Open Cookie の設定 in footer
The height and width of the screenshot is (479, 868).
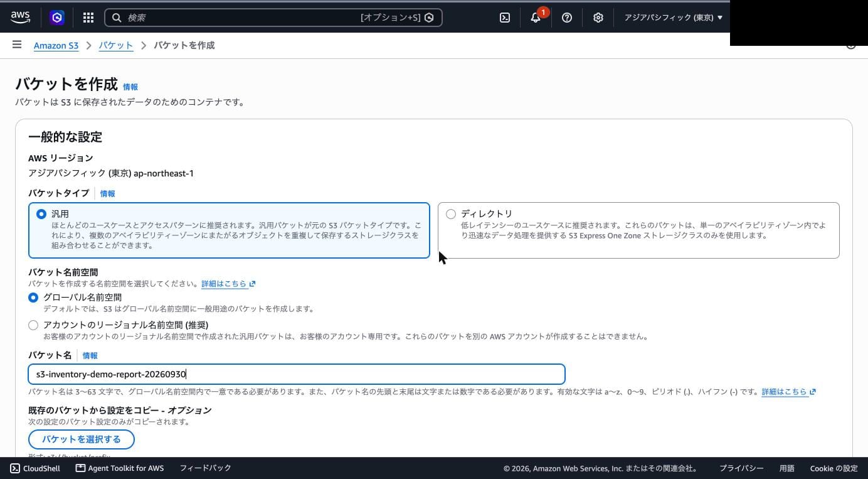coord(834,468)
